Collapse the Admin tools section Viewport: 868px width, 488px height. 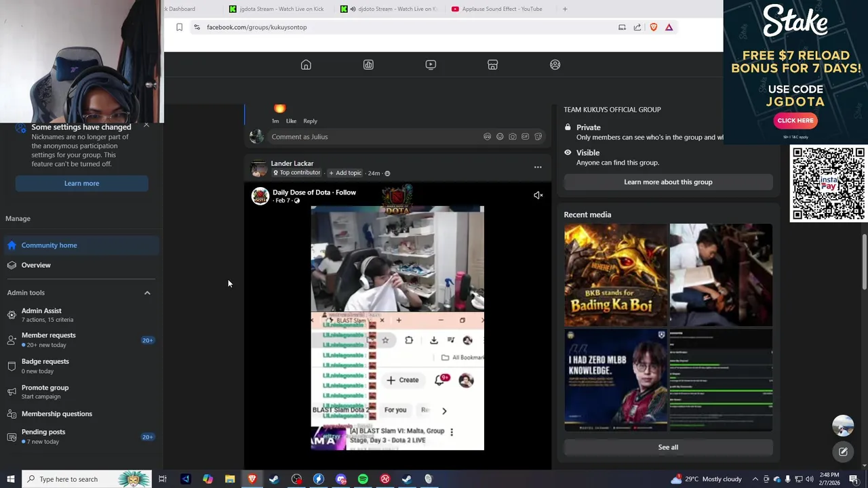pyautogui.click(x=147, y=293)
